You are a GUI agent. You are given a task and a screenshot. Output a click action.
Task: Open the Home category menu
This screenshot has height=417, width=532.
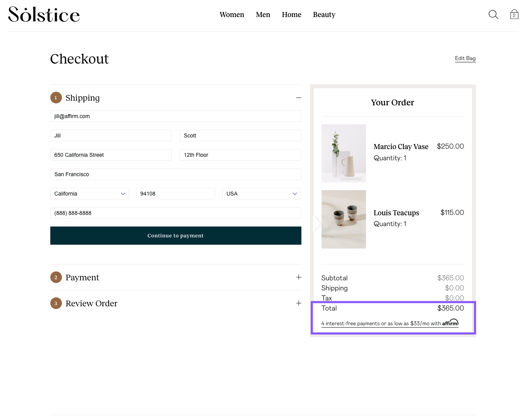[x=292, y=15]
